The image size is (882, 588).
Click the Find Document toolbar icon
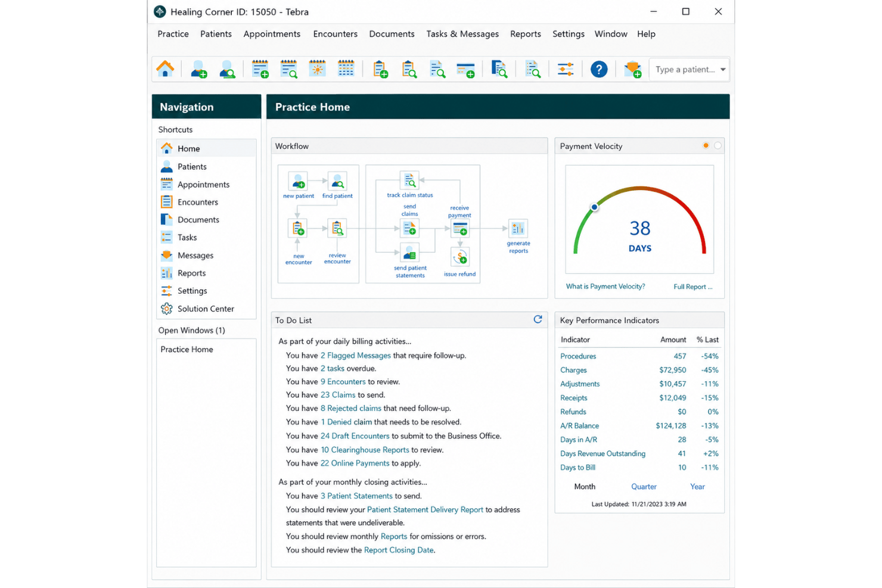coord(499,69)
